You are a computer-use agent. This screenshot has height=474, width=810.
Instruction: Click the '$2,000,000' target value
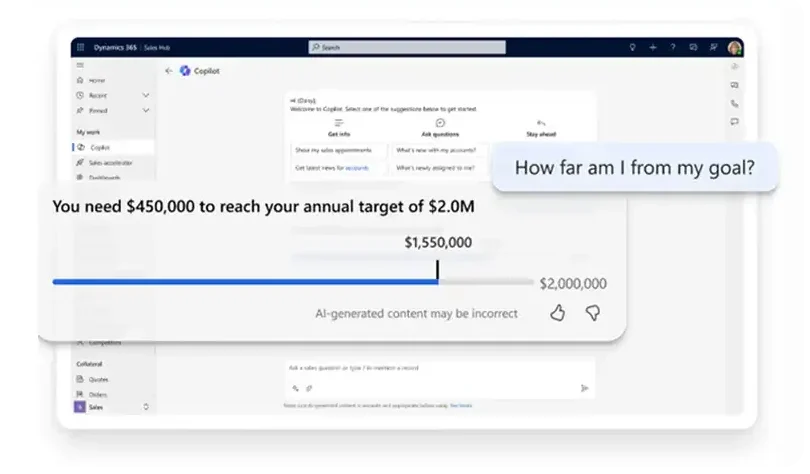click(x=573, y=283)
